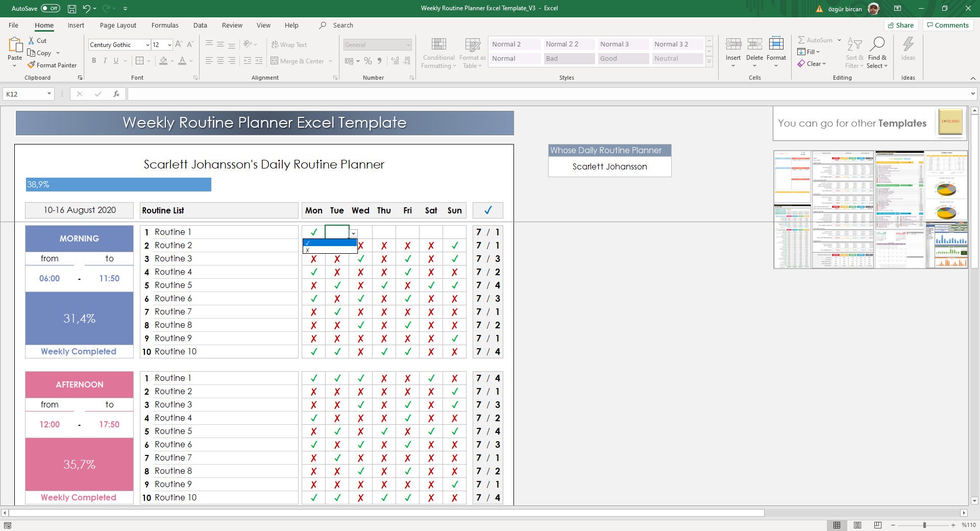Click the Wrap Text icon
The height and width of the screenshot is (531, 980).
pos(289,44)
